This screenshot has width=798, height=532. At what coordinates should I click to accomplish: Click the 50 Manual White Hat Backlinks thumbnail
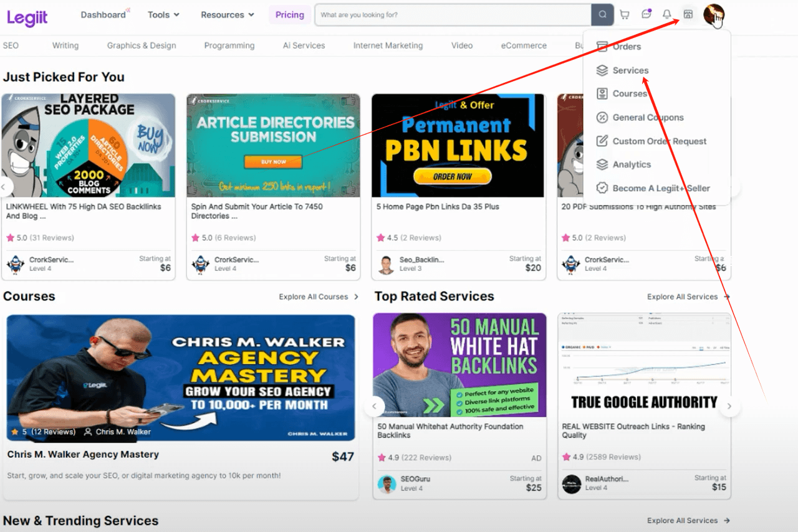tap(459, 365)
